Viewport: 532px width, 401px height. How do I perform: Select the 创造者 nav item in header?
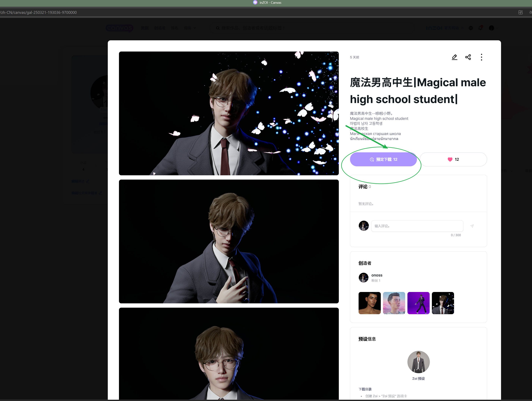pyautogui.click(x=160, y=28)
